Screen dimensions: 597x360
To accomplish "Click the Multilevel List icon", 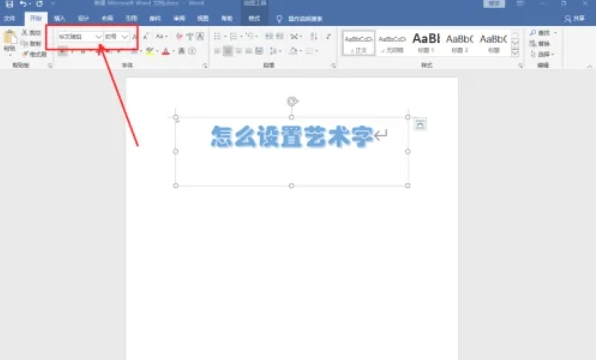I will pyautogui.click(x=250, y=37).
